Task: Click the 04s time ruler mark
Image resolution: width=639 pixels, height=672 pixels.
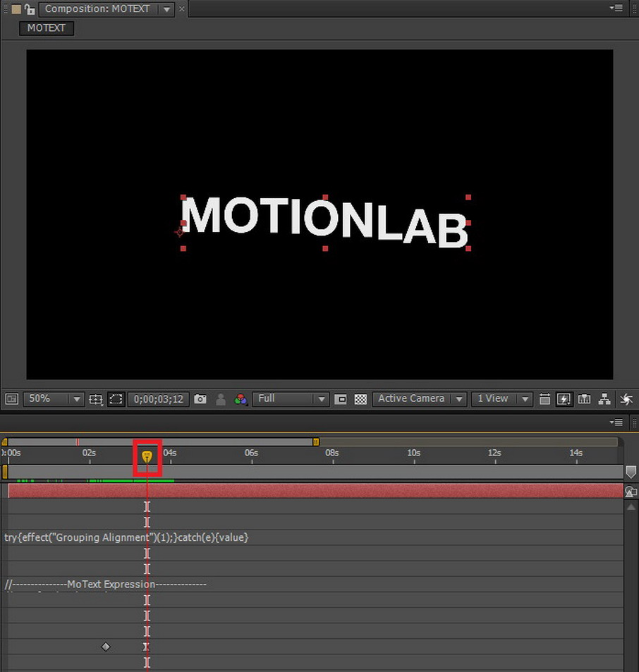Action: pos(170,453)
